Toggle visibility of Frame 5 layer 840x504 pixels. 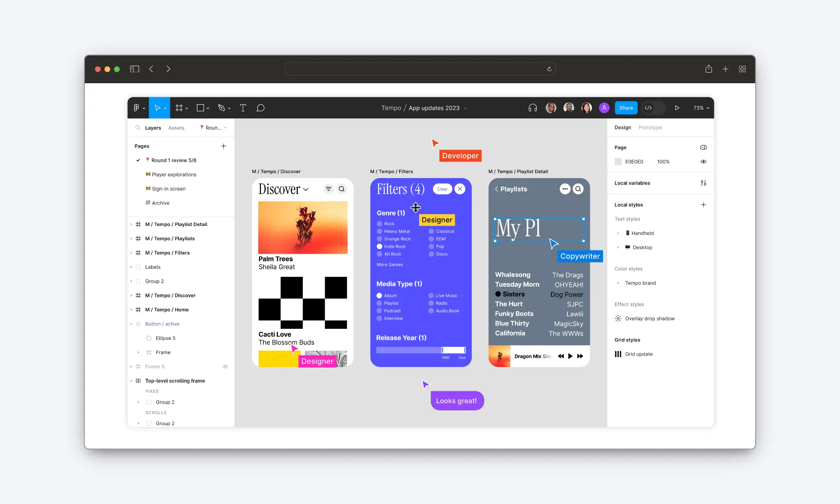pyautogui.click(x=226, y=367)
